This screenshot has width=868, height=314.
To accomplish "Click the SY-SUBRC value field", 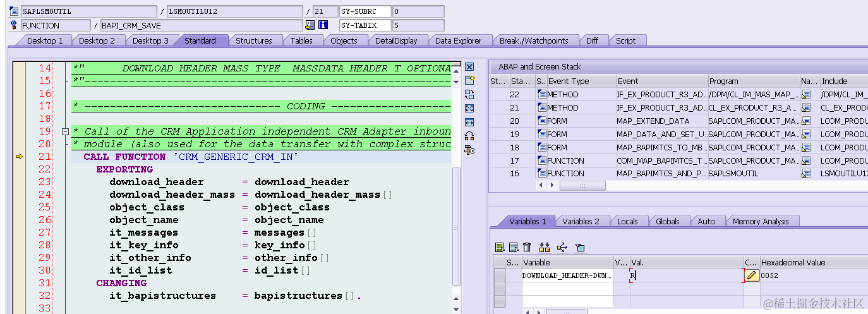I will click(x=418, y=11).
